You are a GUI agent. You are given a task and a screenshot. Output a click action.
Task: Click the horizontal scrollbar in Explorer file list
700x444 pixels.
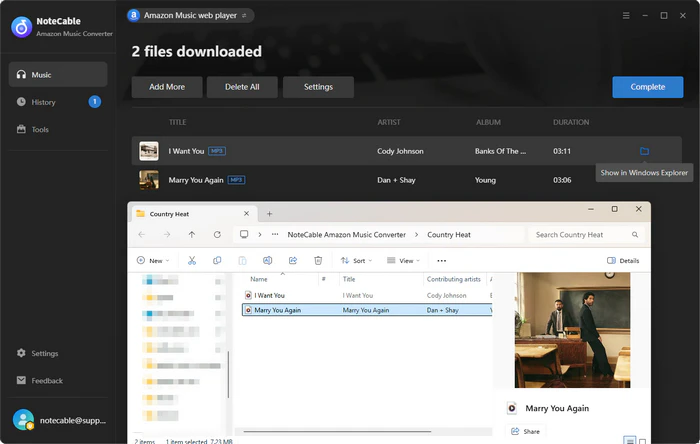click(337, 432)
